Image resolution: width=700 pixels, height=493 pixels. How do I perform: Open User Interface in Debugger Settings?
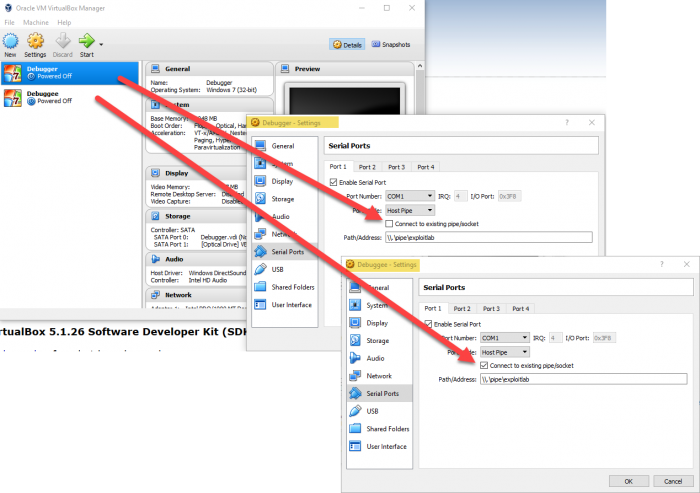click(284, 305)
